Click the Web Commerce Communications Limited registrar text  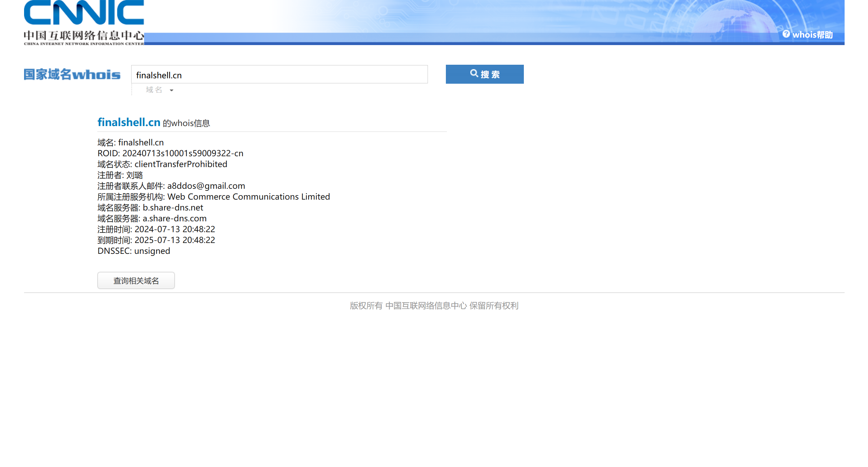click(x=248, y=197)
